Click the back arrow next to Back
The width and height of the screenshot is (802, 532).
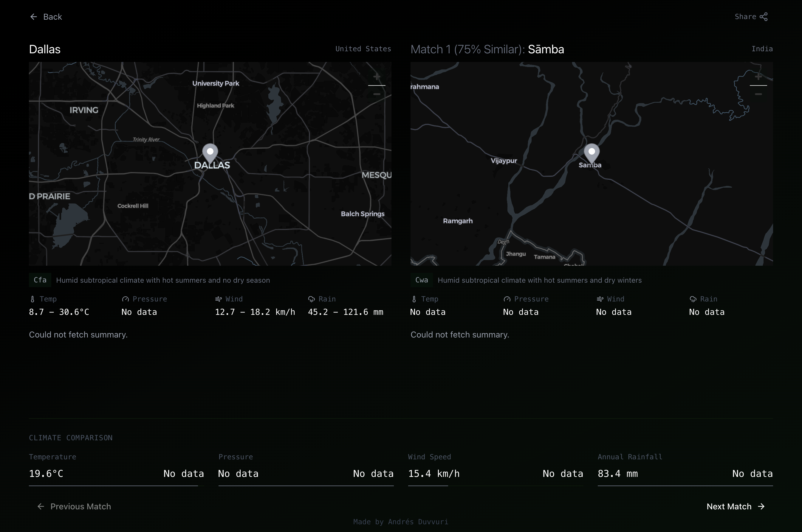pyautogui.click(x=33, y=17)
